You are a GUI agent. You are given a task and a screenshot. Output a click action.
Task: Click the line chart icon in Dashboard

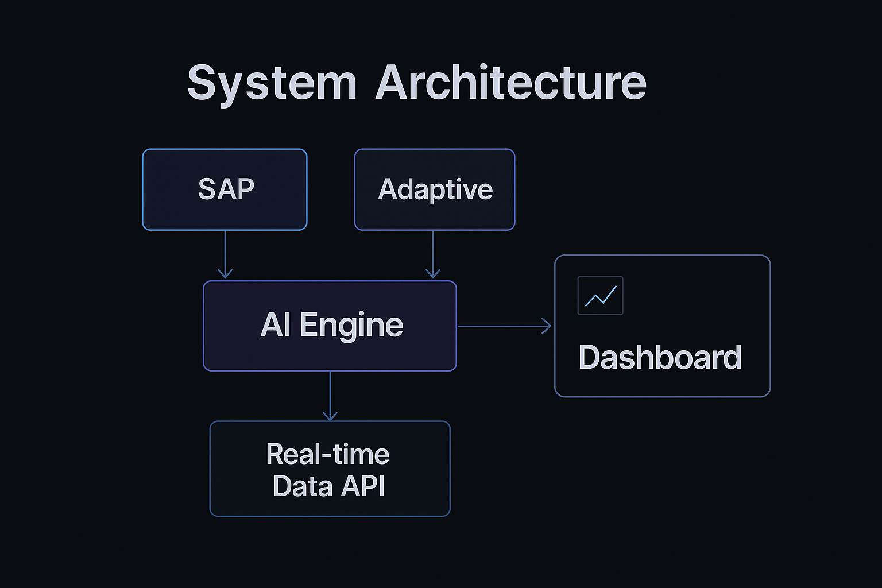pos(600,296)
